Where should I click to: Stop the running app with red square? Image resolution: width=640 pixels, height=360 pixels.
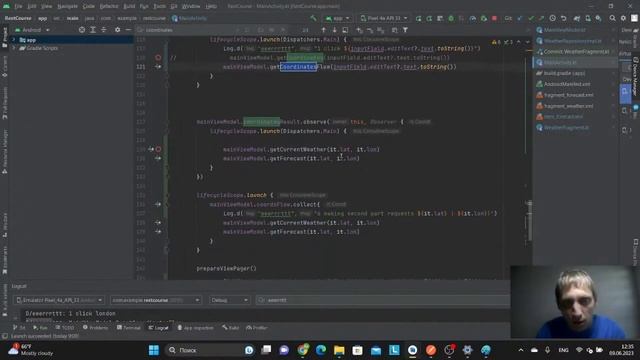[x=494, y=18]
